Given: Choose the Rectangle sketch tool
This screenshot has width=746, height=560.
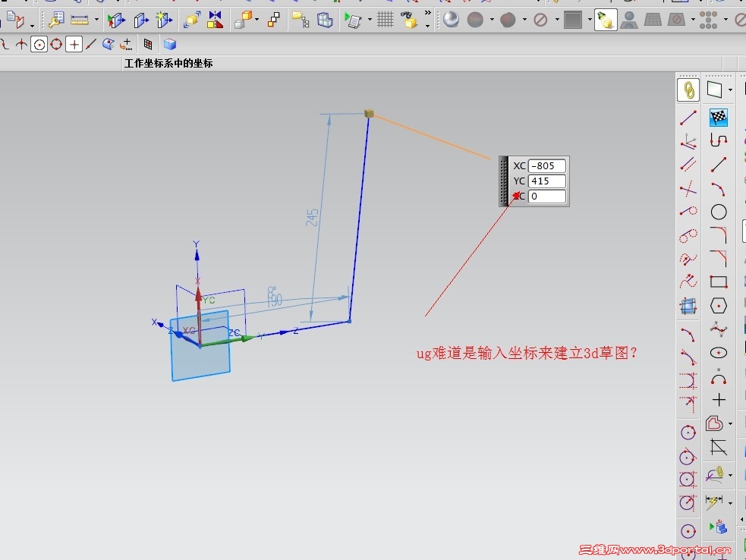Looking at the screenshot, I should [719, 282].
